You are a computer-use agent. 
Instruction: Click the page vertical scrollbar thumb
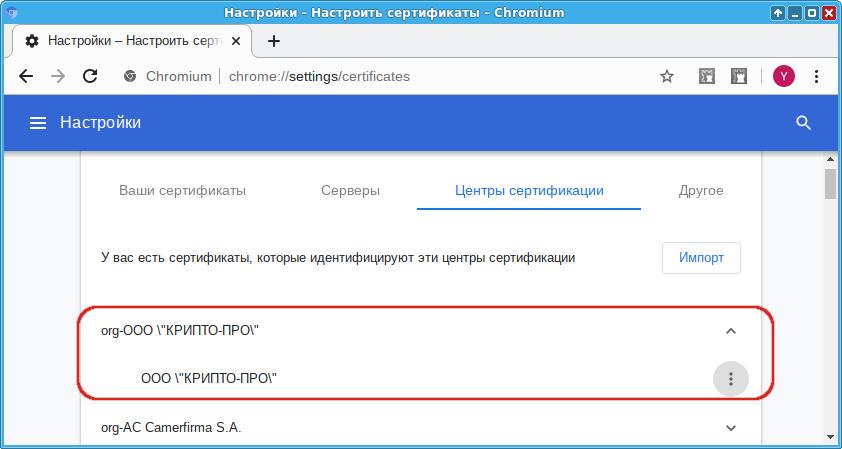830,184
